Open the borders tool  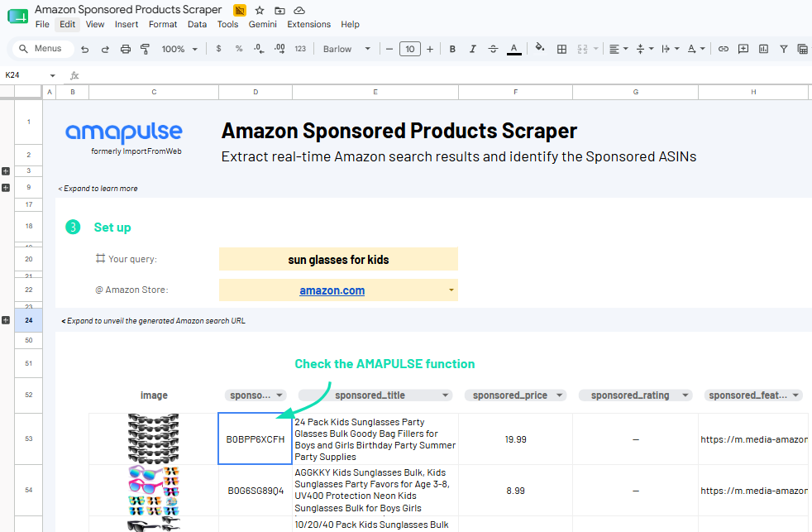click(561, 49)
